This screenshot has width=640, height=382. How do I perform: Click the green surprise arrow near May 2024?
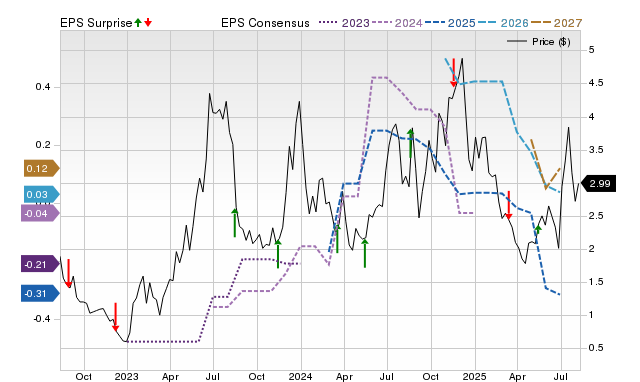coord(365,253)
